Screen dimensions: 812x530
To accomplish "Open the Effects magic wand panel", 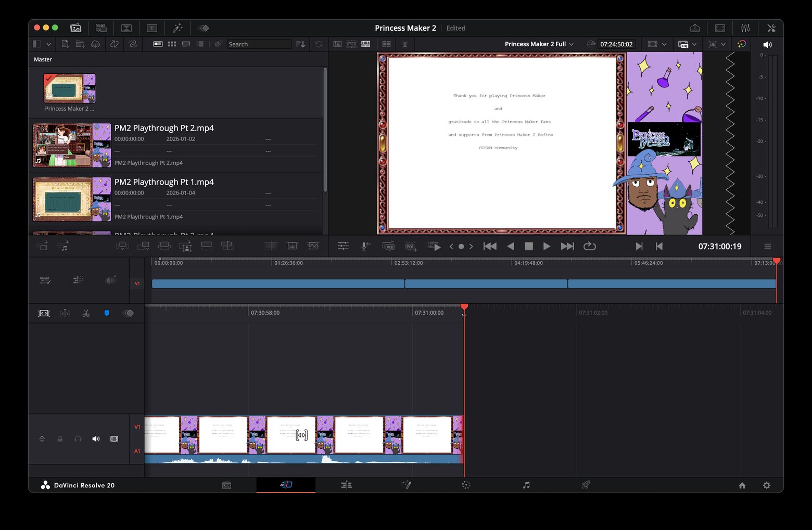I will [x=177, y=28].
